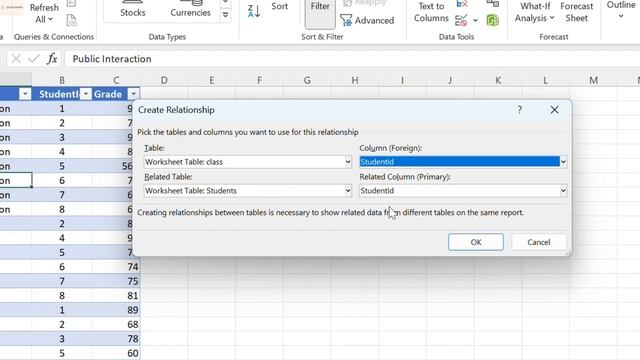Click the Refresh All button
The image size is (640, 360).
(44, 12)
